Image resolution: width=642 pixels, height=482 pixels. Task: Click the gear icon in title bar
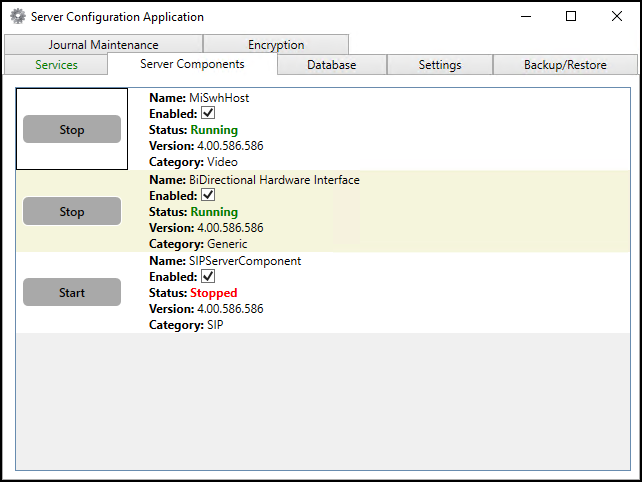pos(17,16)
